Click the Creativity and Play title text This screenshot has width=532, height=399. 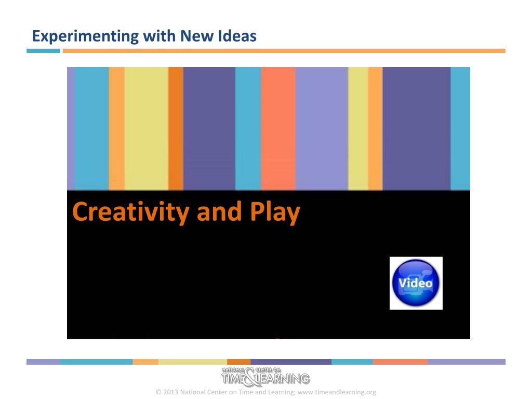[x=186, y=212]
